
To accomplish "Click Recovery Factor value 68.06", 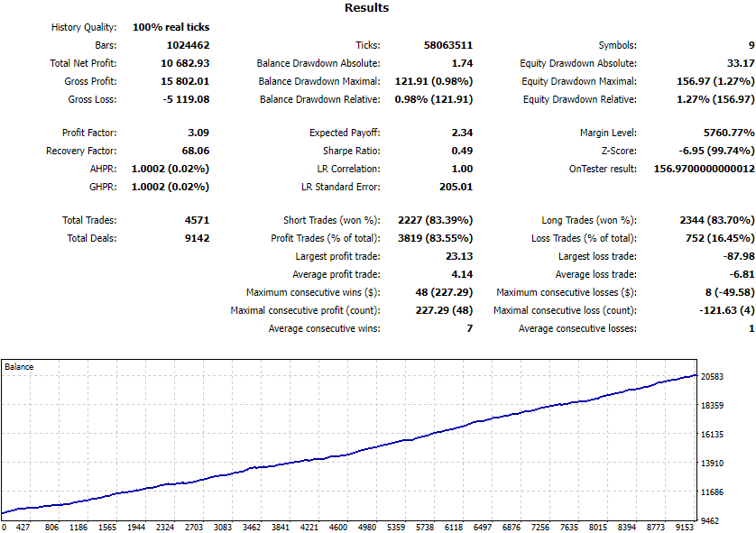I will (x=196, y=151).
